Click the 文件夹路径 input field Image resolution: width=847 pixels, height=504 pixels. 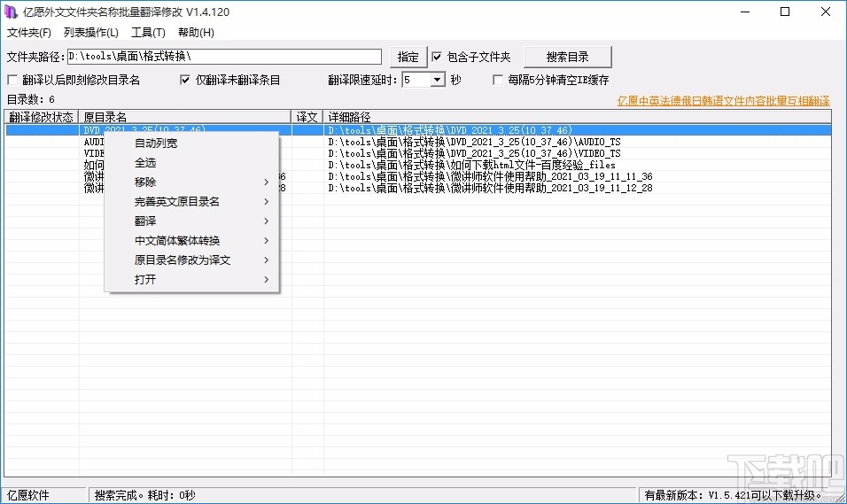coord(225,57)
